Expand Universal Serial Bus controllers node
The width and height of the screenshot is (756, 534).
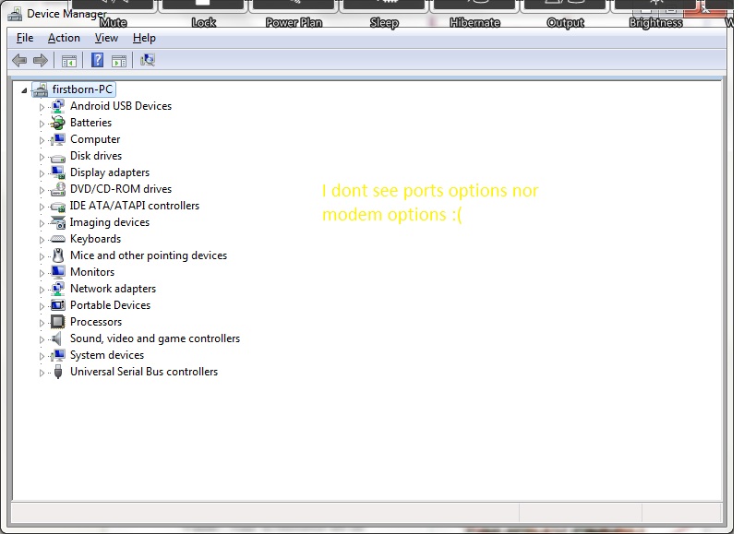42,373
